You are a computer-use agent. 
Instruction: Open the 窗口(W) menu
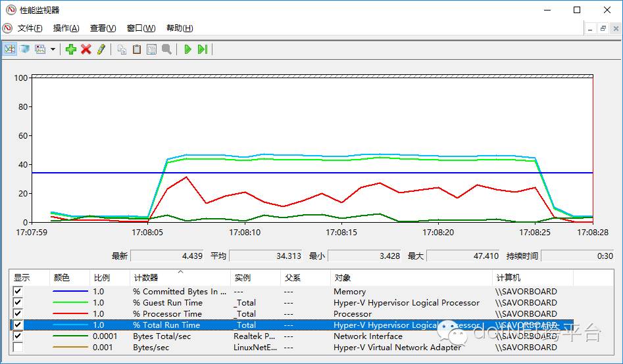click(141, 28)
